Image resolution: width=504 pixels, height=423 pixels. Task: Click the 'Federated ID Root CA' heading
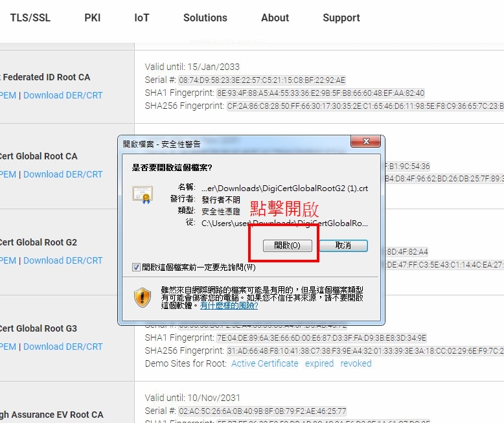pyautogui.click(x=47, y=77)
